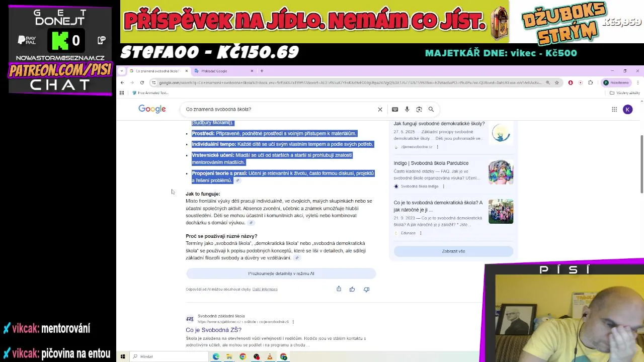Open the Edunace group photo thumbnail
The image size is (644, 362).
click(x=501, y=211)
